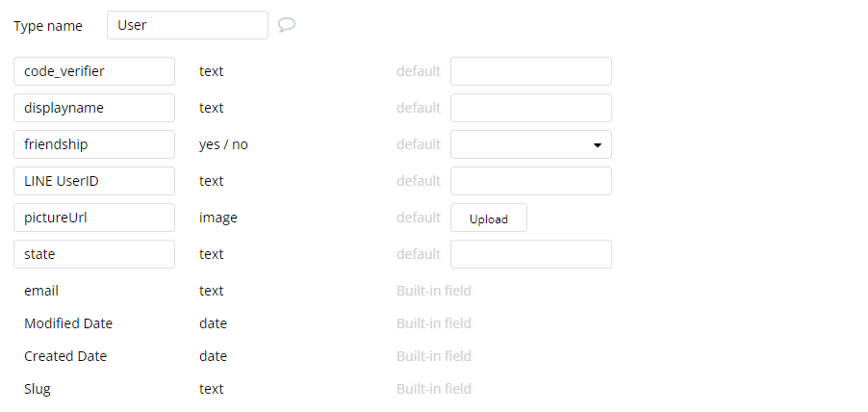Focus the default value input for displayname
Image resolution: width=868 pixels, height=412 pixels.
pyautogui.click(x=531, y=108)
